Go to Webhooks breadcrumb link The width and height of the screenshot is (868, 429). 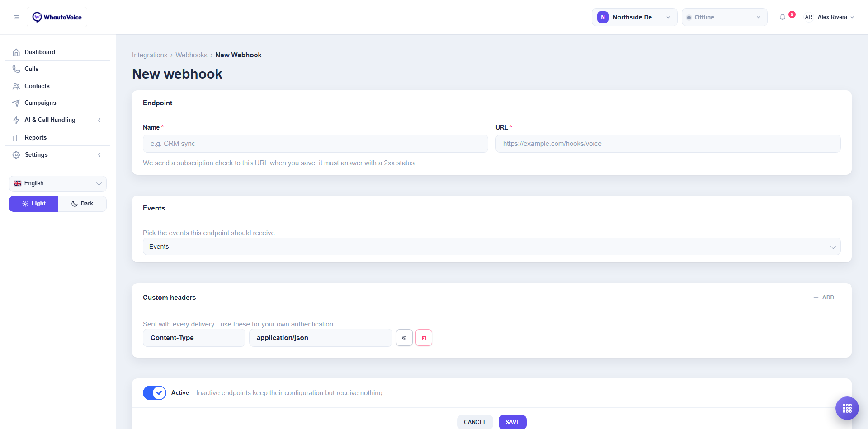191,55
